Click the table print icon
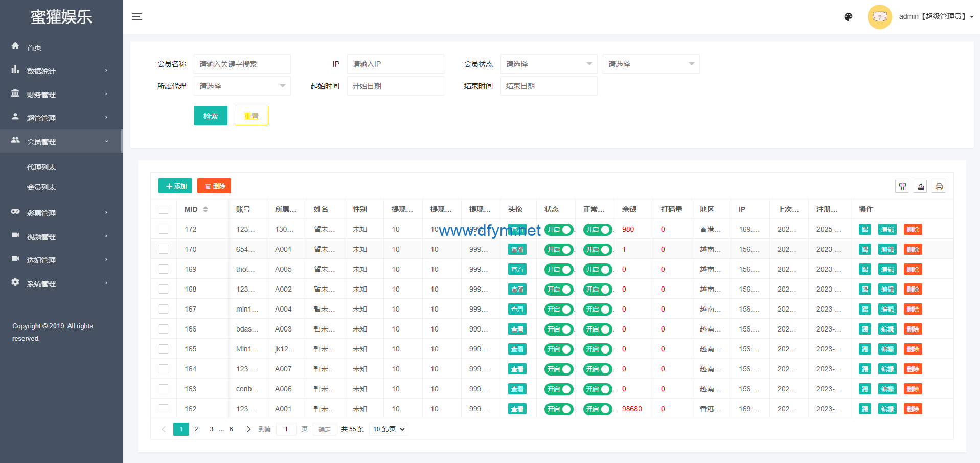 (939, 187)
